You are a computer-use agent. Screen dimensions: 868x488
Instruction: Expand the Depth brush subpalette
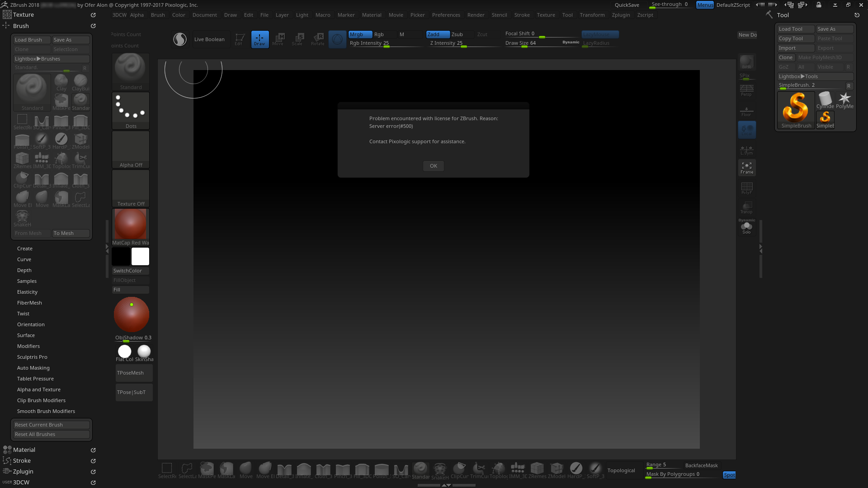click(24, 270)
